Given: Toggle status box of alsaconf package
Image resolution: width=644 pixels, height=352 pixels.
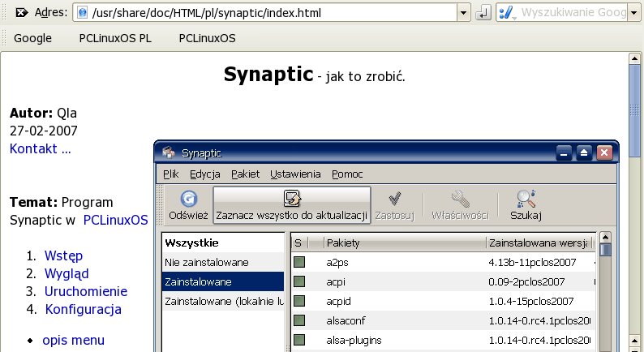Looking at the screenshot, I should [x=299, y=320].
